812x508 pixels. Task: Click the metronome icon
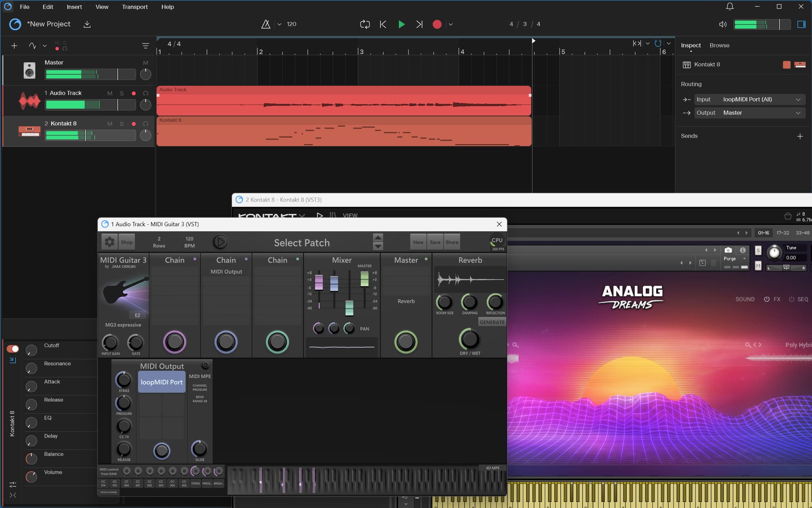pyautogui.click(x=266, y=24)
